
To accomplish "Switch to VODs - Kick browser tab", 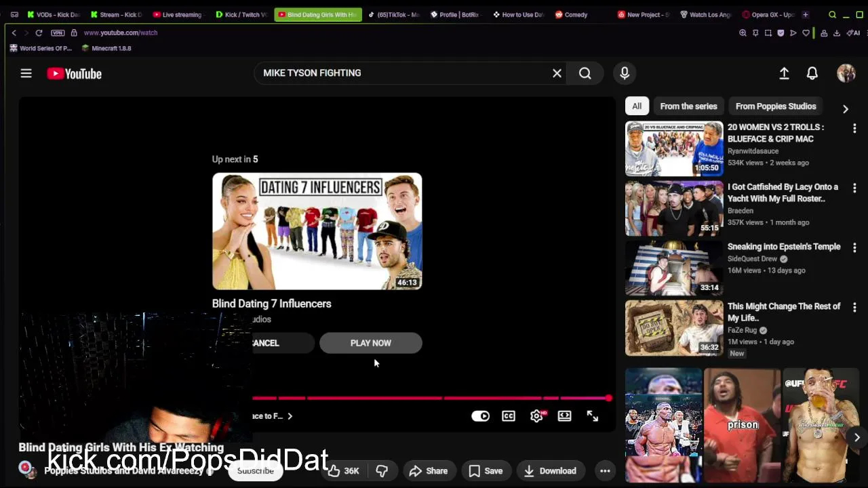I will click(x=53, y=14).
